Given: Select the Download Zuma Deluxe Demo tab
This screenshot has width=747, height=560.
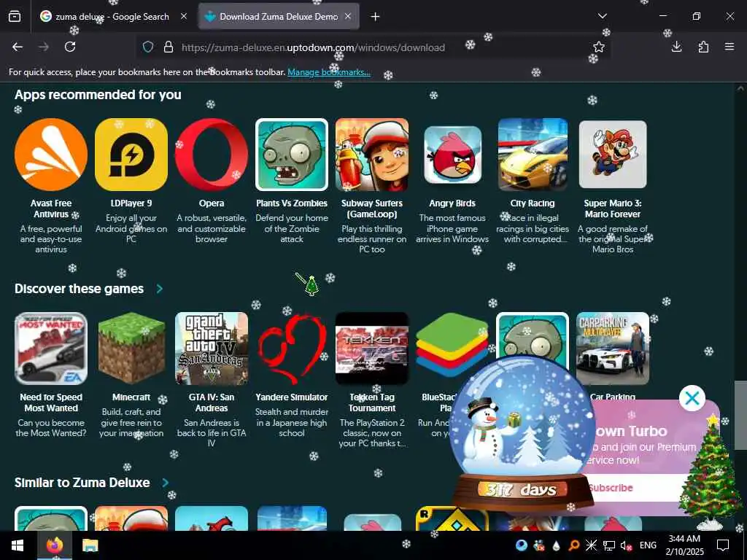Looking at the screenshot, I should point(279,17).
